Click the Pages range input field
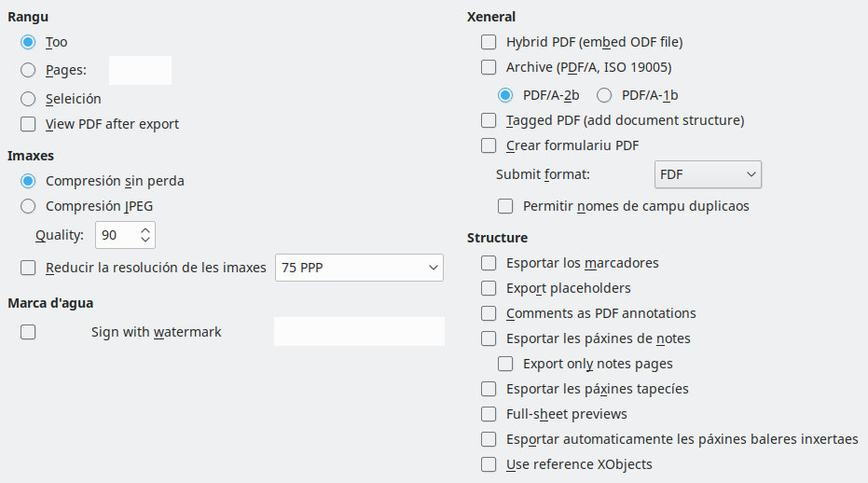This screenshot has width=868, height=483. [x=140, y=70]
